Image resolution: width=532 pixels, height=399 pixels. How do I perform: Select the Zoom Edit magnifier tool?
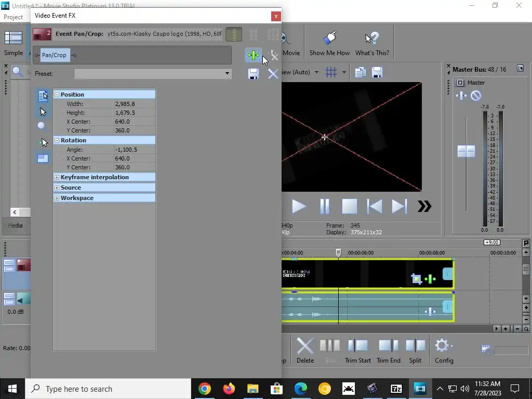pos(42,127)
